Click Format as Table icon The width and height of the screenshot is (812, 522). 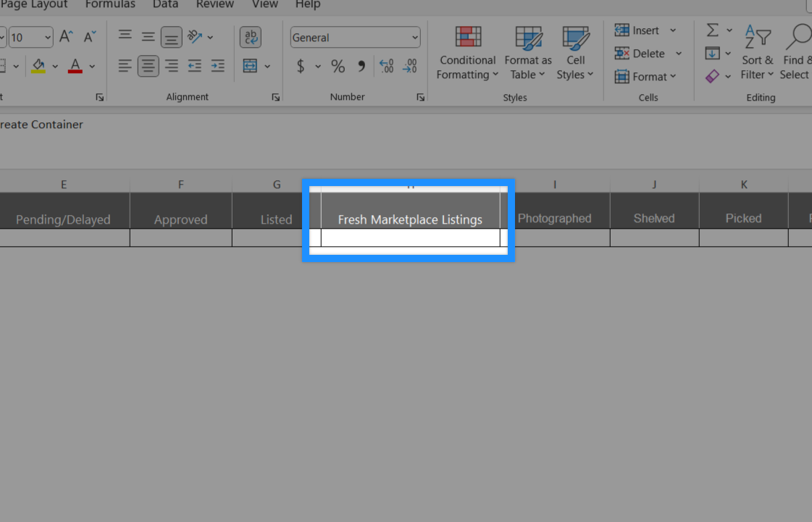(528, 39)
